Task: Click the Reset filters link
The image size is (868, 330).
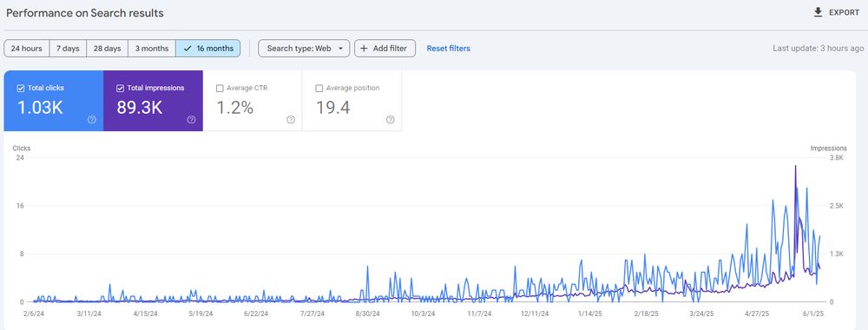Action: coord(449,48)
